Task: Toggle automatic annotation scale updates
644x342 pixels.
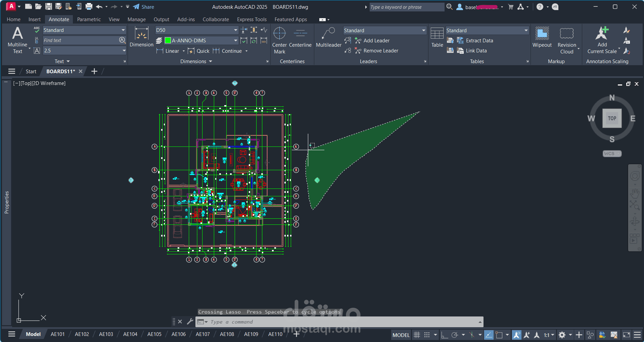Action: click(527, 335)
